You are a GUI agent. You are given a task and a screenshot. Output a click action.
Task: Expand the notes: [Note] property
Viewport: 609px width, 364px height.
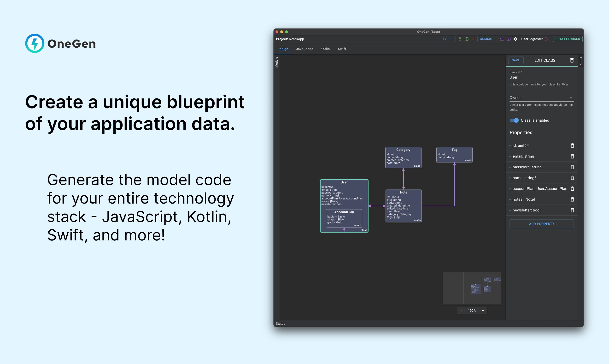pos(510,199)
